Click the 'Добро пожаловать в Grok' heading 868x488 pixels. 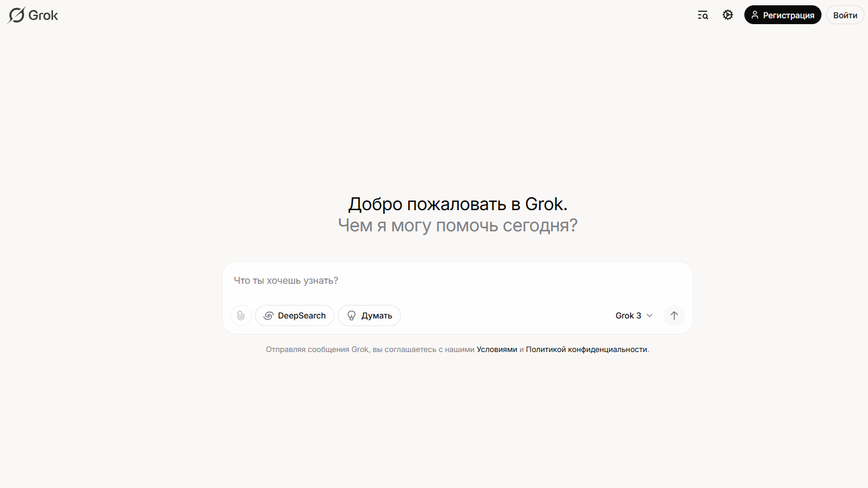[x=458, y=204]
